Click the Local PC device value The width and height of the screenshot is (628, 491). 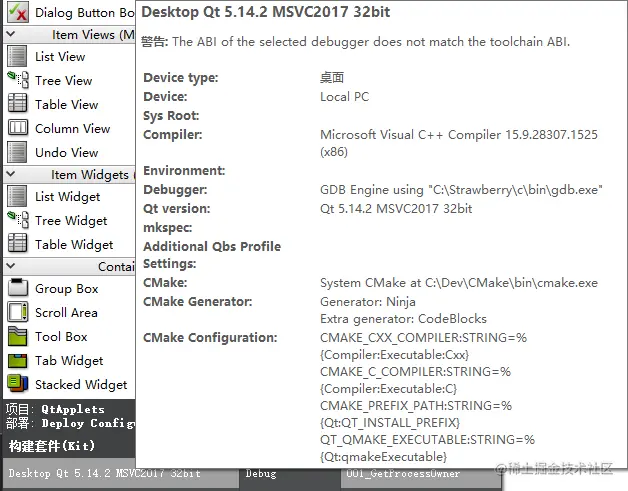tap(344, 97)
